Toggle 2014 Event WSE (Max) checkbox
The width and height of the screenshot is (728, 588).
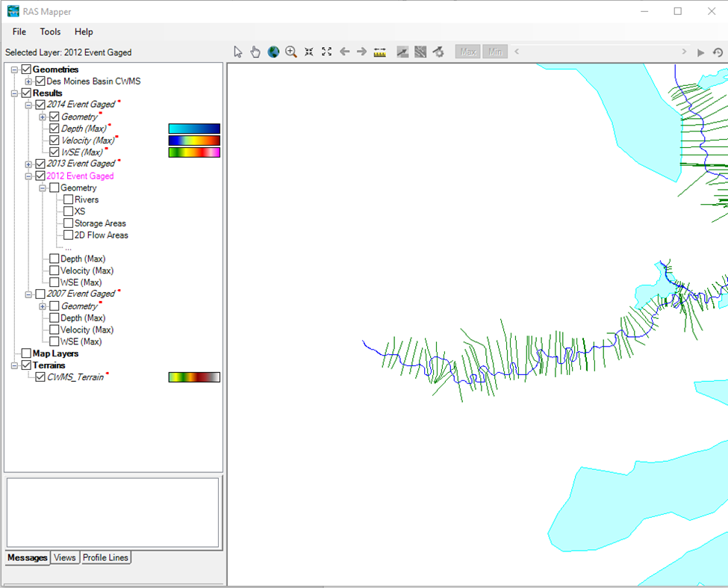(55, 152)
